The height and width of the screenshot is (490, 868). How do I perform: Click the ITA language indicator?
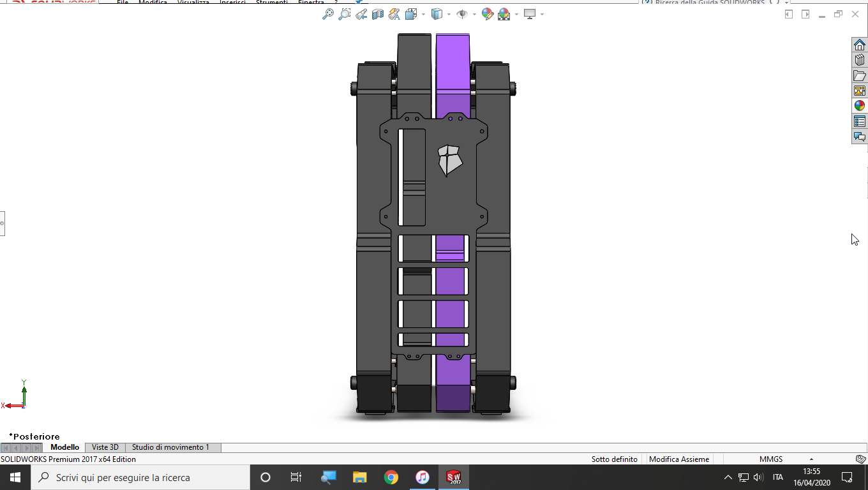pyautogui.click(x=778, y=477)
